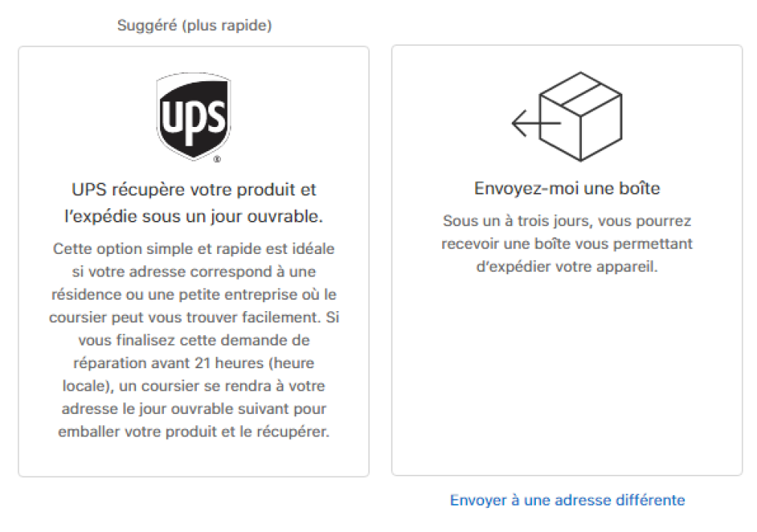The image size is (757, 532).
Task: Select the UPS pickup option card
Action: click(x=194, y=261)
